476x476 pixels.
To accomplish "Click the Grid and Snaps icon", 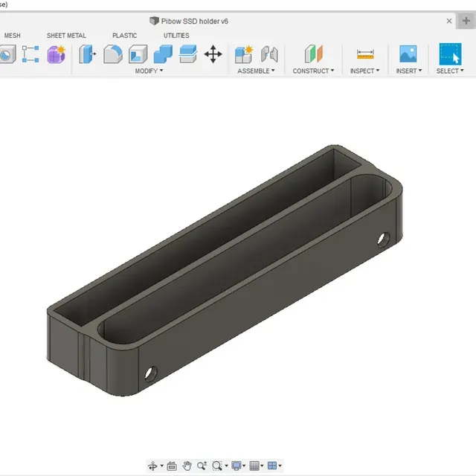I will click(254, 466).
